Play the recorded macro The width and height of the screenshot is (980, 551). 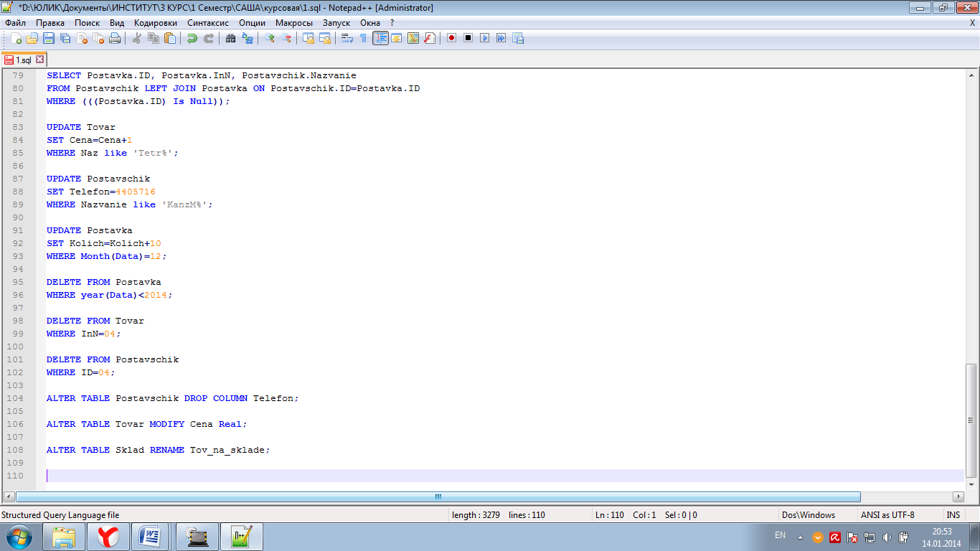pos(484,38)
